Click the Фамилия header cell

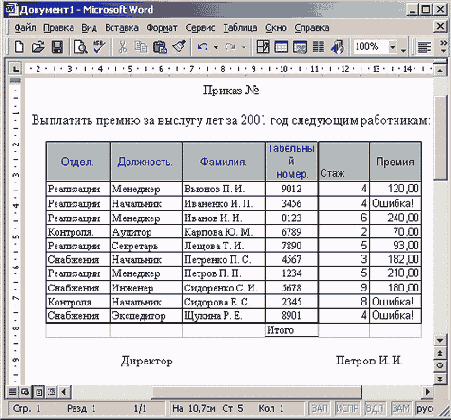224,162
